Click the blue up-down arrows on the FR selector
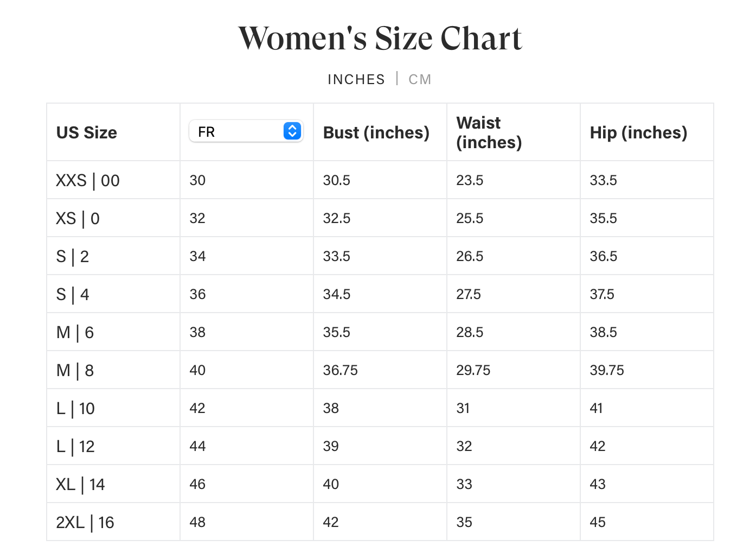 (x=292, y=131)
